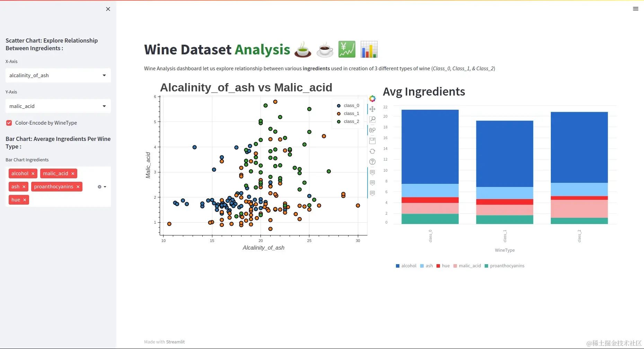Remove the proanthocyanins tag

[x=78, y=187]
